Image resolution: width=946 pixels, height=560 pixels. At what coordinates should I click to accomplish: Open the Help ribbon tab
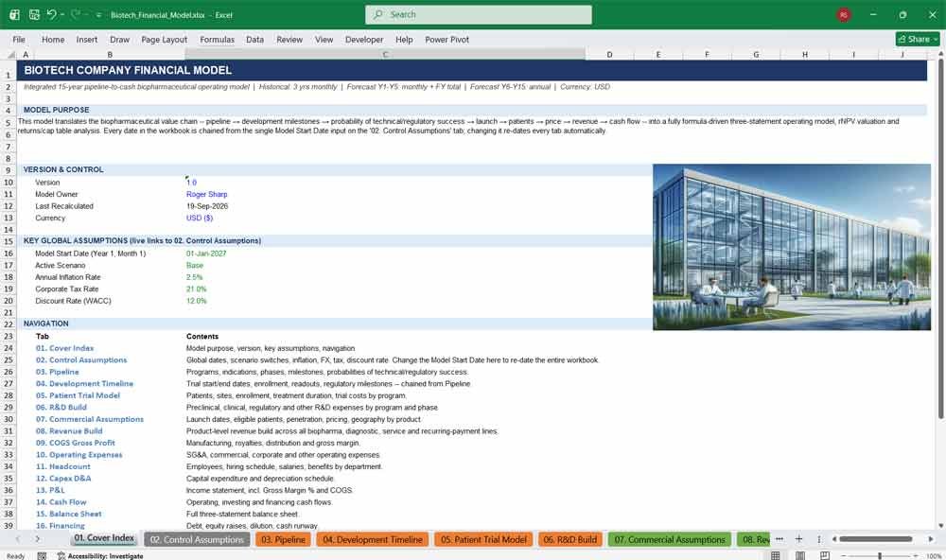point(404,39)
